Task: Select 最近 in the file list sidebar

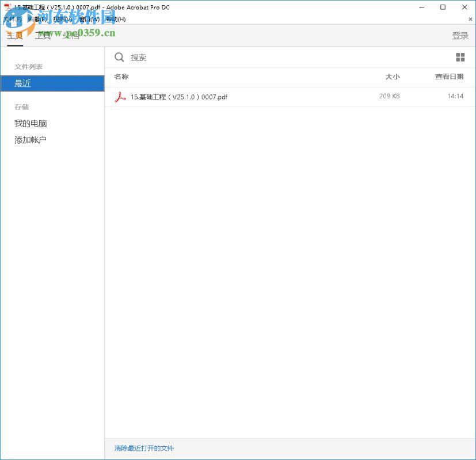Action: pos(23,83)
